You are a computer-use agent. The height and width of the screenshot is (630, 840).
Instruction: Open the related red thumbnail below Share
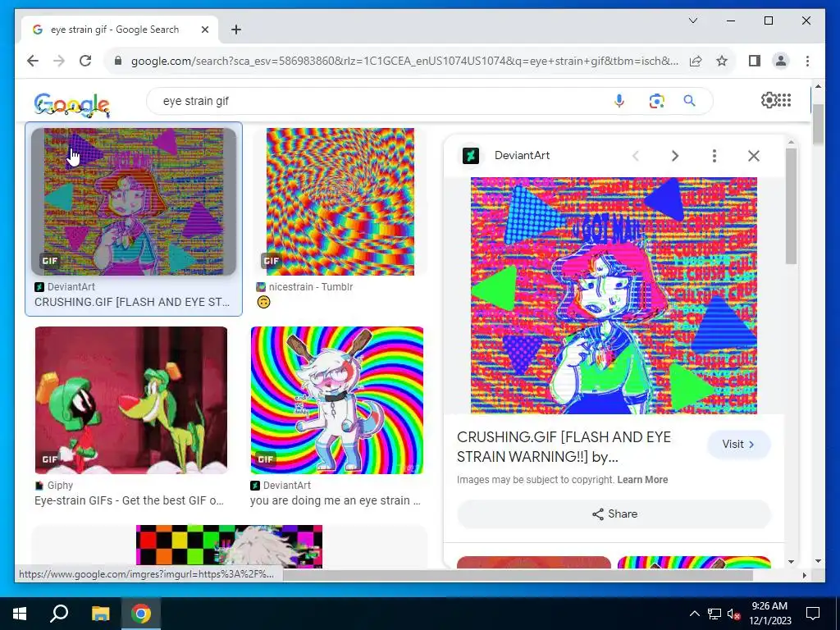coord(533,562)
